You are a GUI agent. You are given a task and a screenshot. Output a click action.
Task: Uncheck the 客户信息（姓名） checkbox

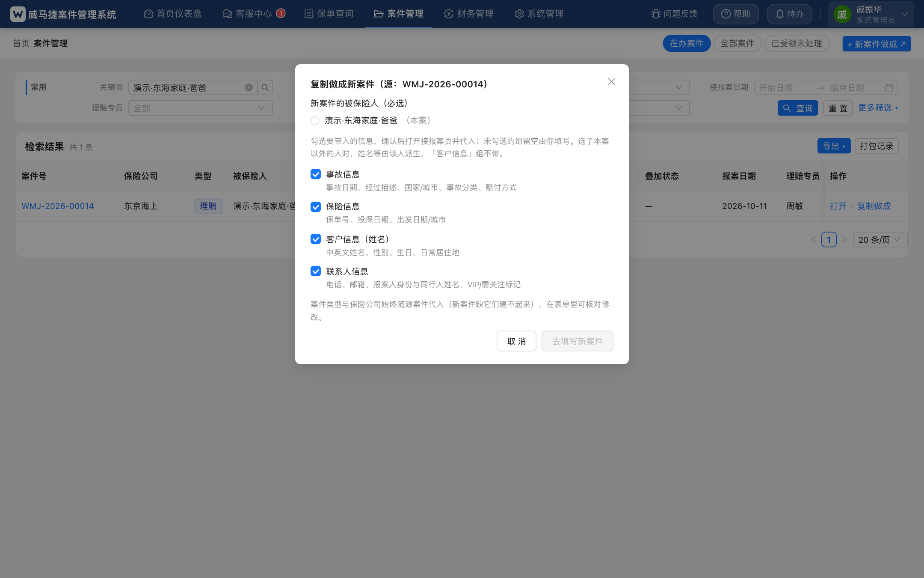pos(316,239)
